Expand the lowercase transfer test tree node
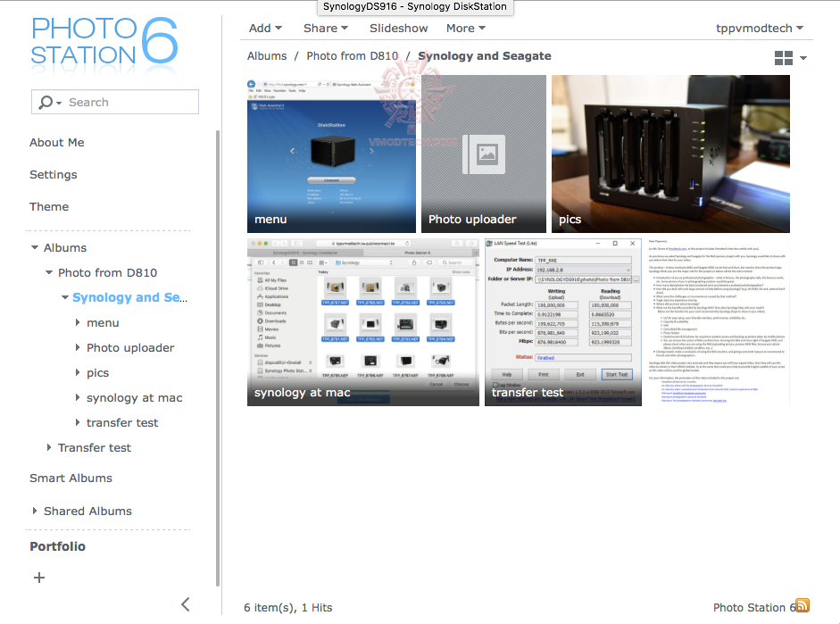840x624 pixels. [77, 422]
